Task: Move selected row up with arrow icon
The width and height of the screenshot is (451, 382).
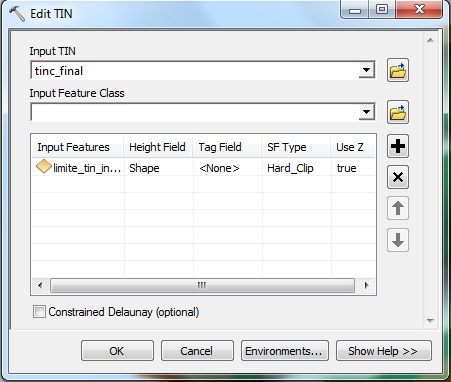Action: 398,208
